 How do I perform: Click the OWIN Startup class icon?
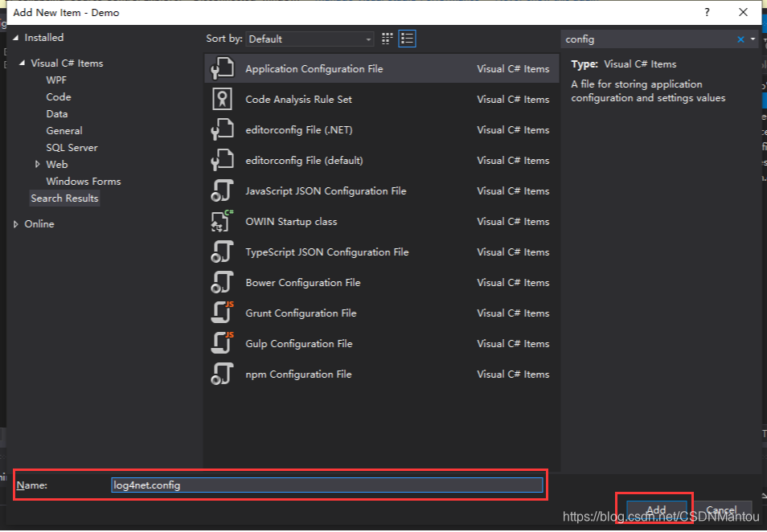coord(222,221)
